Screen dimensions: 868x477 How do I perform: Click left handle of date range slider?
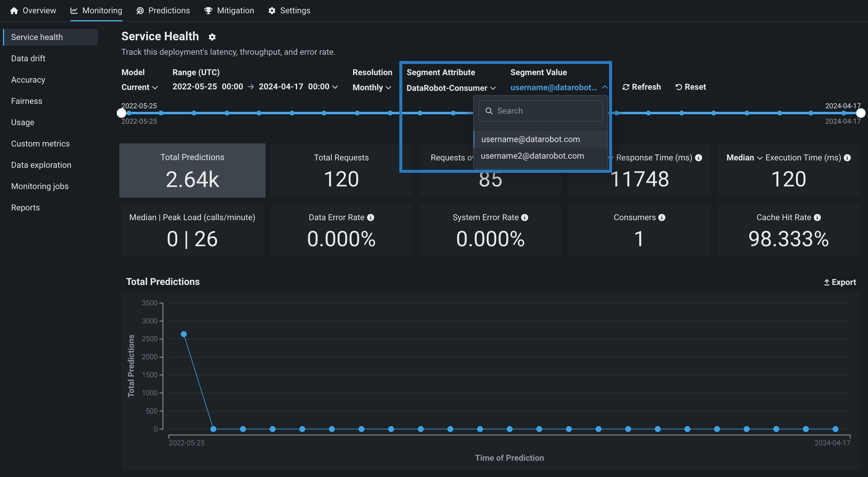pyautogui.click(x=121, y=113)
